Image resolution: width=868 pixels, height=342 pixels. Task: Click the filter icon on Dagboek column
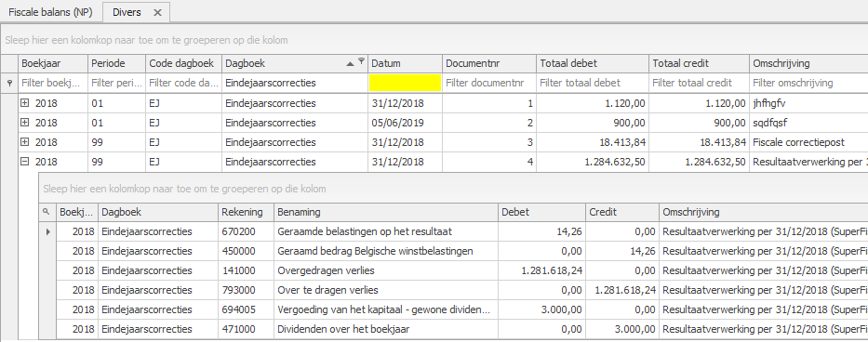tap(362, 61)
